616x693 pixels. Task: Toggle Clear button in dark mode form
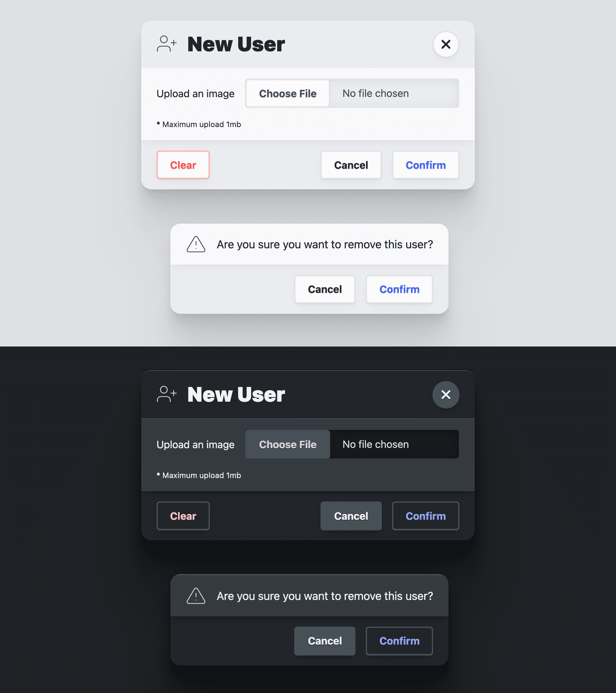coord(183,515)
